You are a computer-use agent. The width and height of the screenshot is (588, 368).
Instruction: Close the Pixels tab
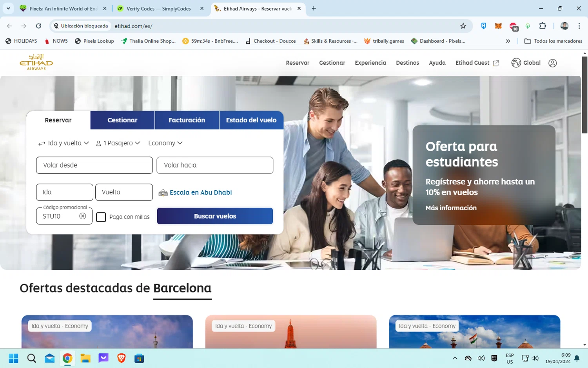tap(105, 8)
